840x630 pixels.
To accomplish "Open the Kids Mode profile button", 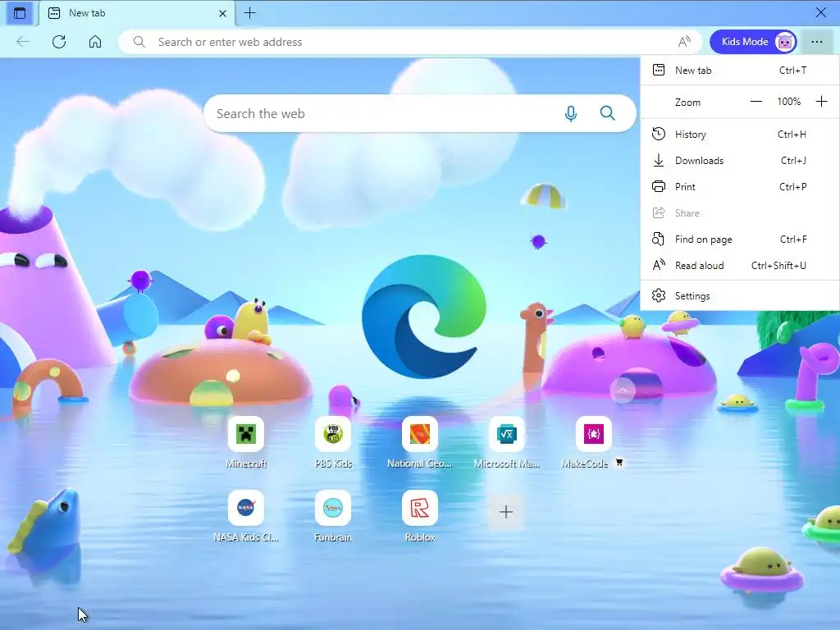I will click(753, 42).
